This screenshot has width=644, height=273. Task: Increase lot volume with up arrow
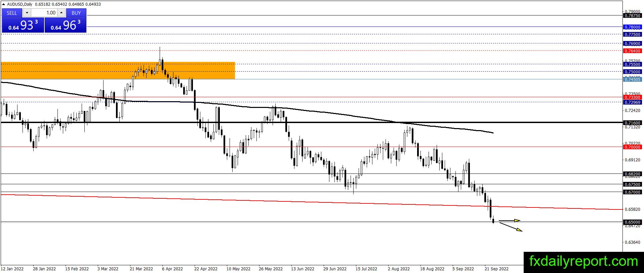61,13
